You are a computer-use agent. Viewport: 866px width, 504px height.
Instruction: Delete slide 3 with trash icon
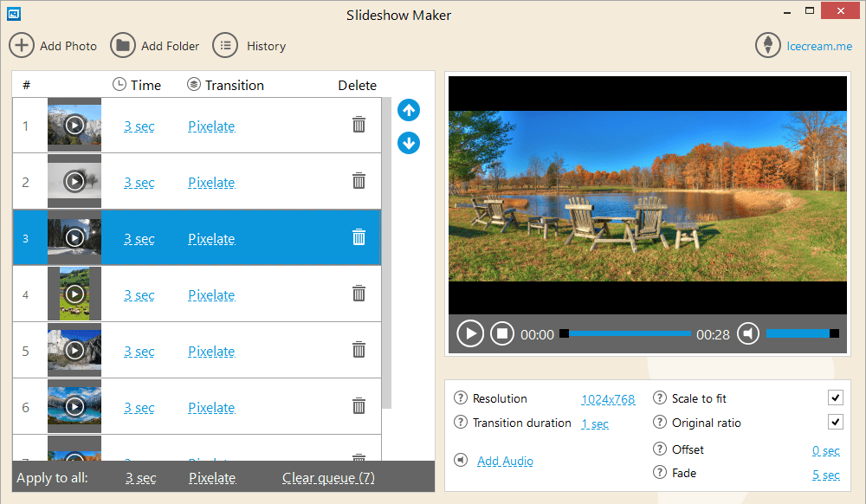pyautogui.click(x=359, y=237)
